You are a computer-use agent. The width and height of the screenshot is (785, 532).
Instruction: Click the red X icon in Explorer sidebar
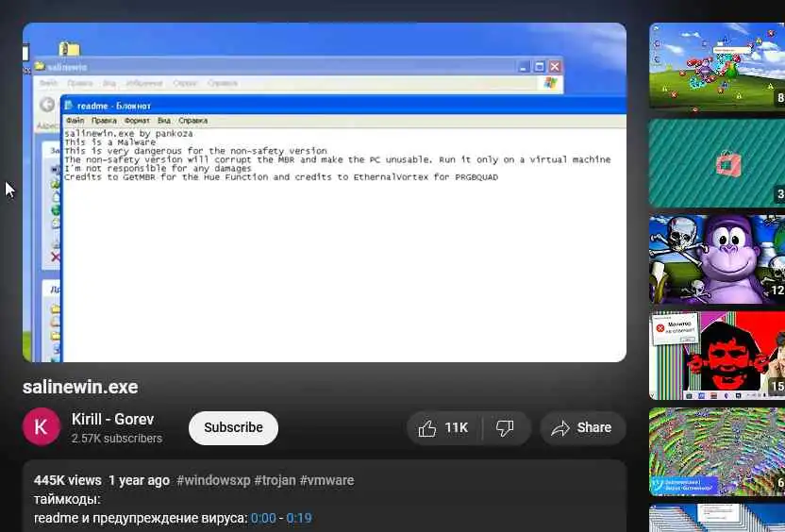coord(55,257)
